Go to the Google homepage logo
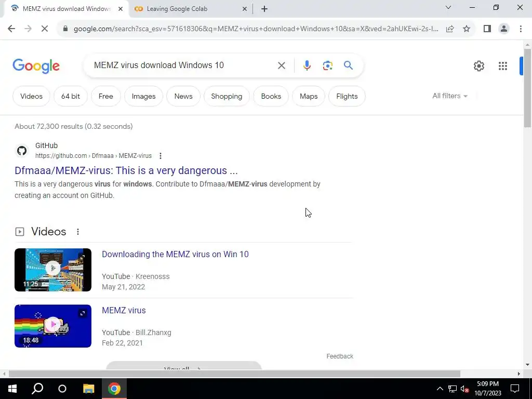This screenshot has height=399, width=532. (36, 66)
